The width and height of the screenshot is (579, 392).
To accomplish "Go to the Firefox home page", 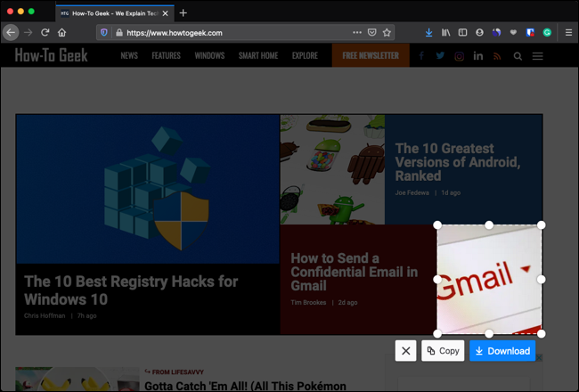I will pyautogui.click(x=61, y=32).
